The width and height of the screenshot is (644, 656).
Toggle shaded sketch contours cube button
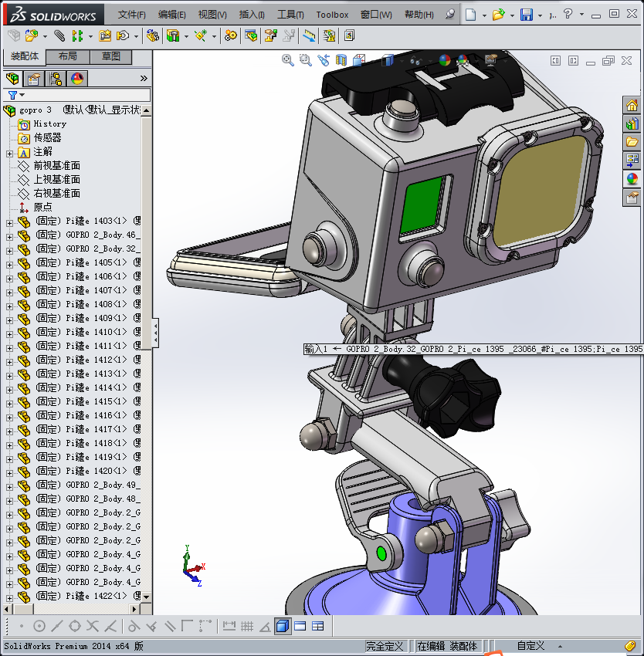pos(283,626)
